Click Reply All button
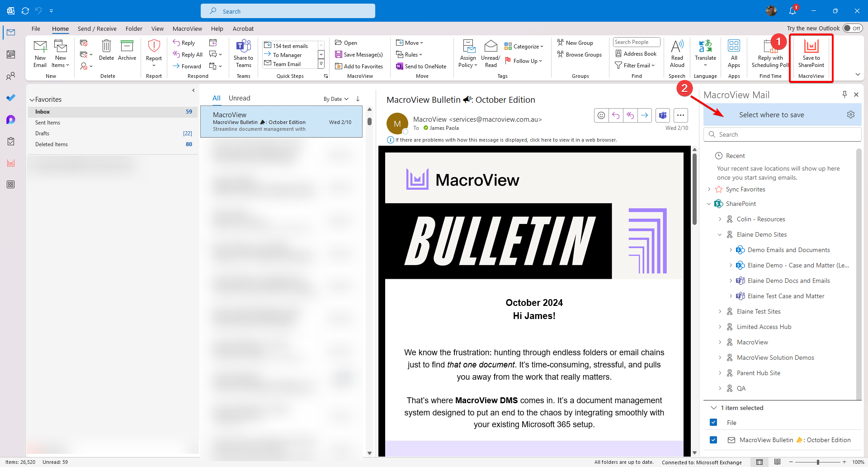868x467 pixels. click(x=188, y=54)
